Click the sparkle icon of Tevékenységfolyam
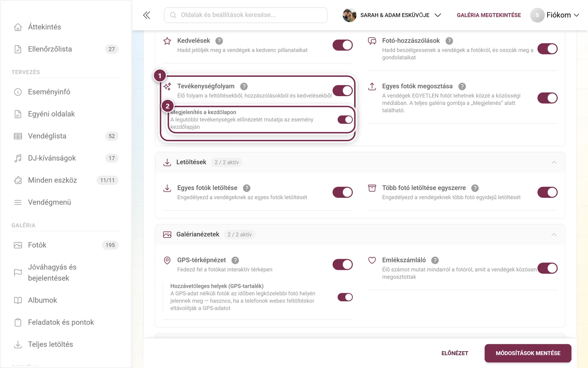This screenshot has height=368, width=588. point(167,86)
